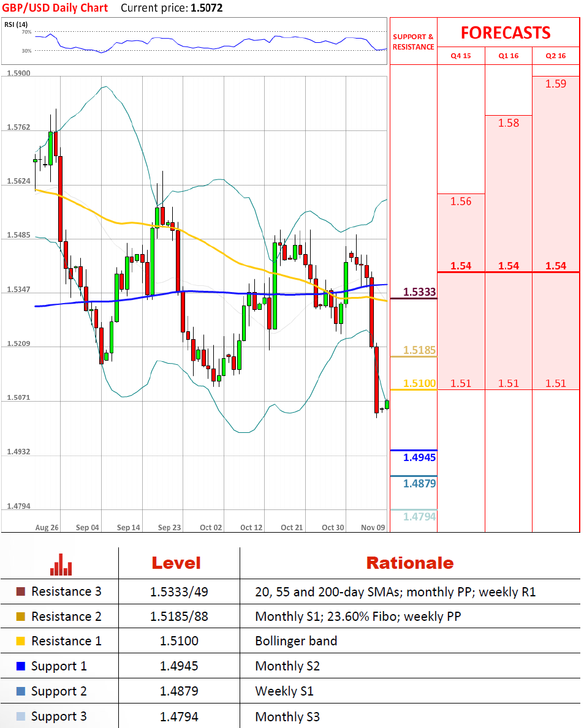
Task: Click the 1.54 median forecast under Q4 15
Action: [461, 266]
